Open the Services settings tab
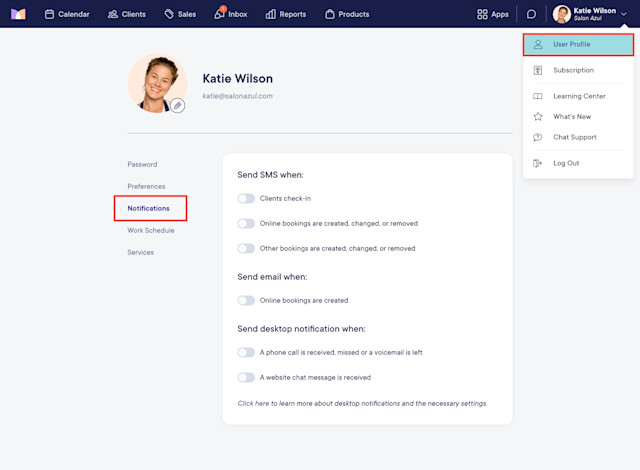Image resolution: width=640 pixels, height=470 pixels. [x=140, y=253]
